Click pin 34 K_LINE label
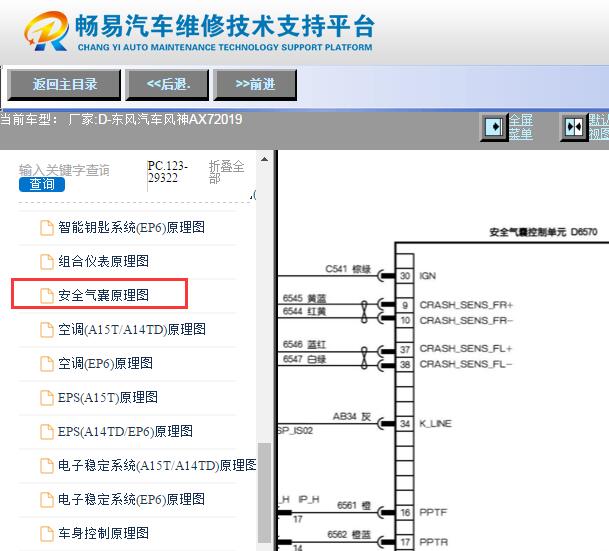609x551 pixels. point(435,424)
